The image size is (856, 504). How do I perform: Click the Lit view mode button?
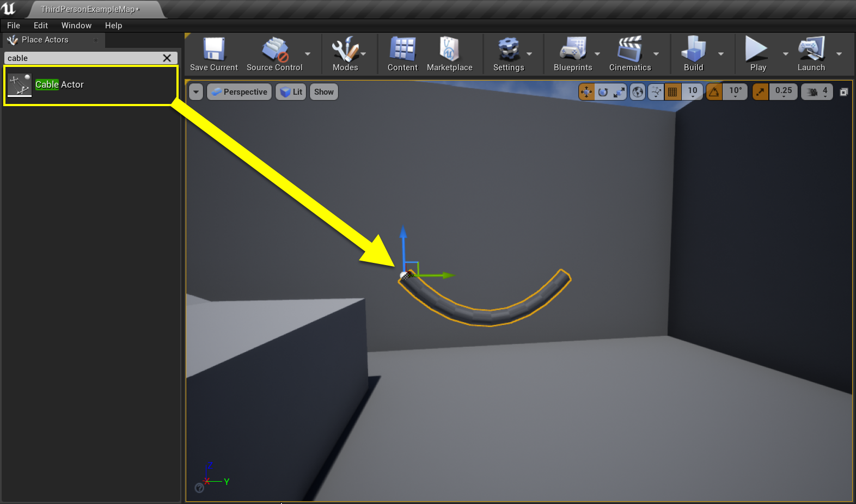291,92
